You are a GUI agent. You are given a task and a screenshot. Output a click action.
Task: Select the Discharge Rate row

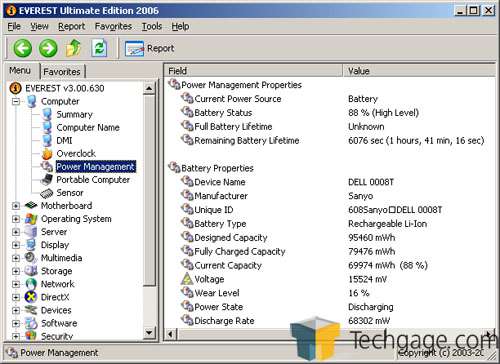click(x=330, y=321)
